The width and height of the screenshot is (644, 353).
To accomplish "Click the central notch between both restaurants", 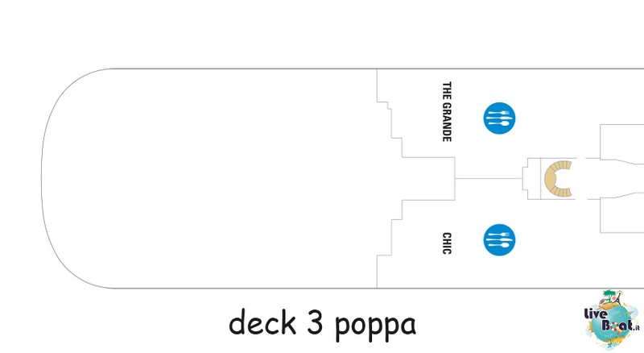I will (428, 179).
